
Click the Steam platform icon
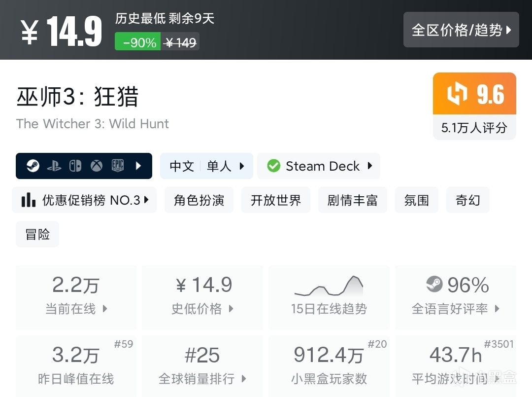click(x=33, y=166)
